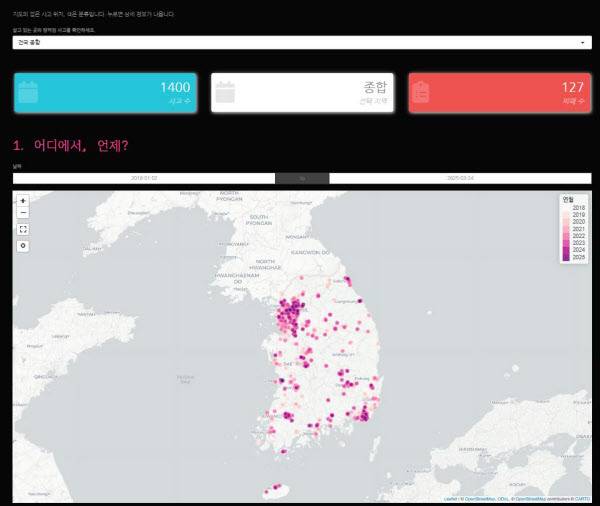600x506 pixels.
Task: Toggle fullscreen map view
Action: [x=23, y=229]
